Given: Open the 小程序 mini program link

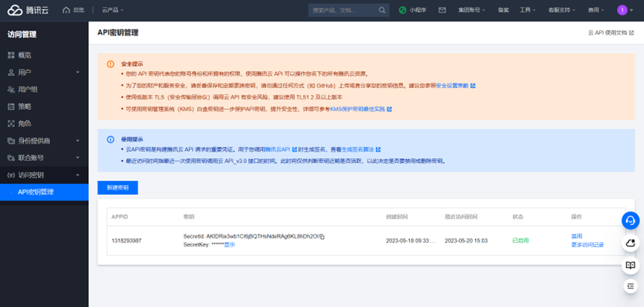Looking at the screenshot, I should tap(413, 10).
